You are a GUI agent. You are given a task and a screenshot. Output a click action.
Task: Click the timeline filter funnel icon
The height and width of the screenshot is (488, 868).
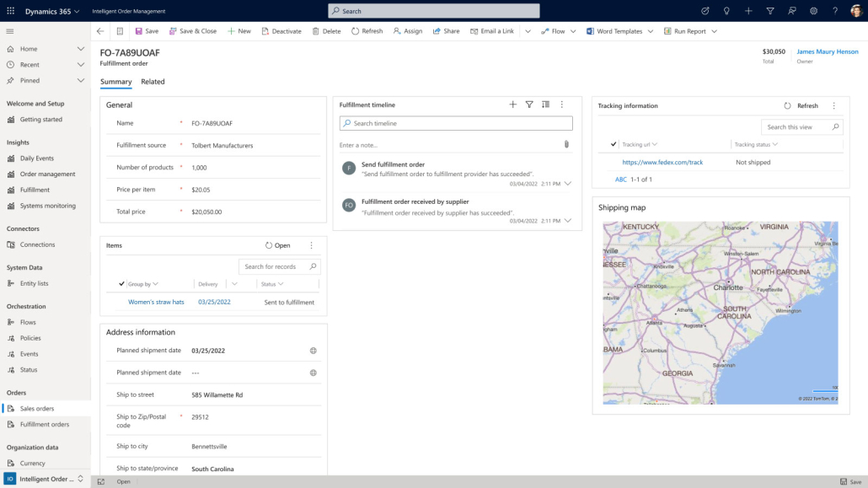pyautogui.click(x=529, y=105)
